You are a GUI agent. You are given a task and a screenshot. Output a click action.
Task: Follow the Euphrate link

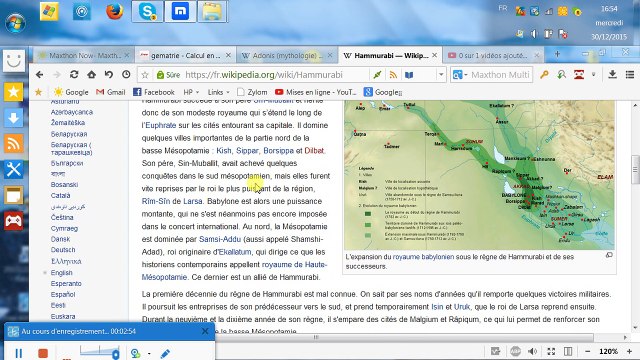[x=161, y=125]
